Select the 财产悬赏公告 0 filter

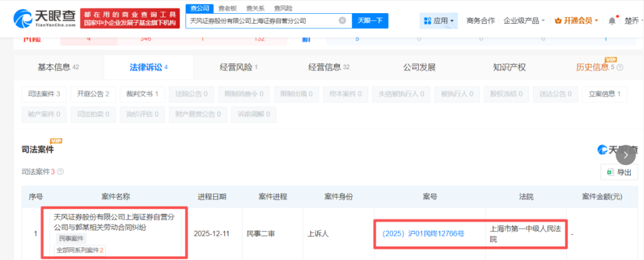click(198, 114)
